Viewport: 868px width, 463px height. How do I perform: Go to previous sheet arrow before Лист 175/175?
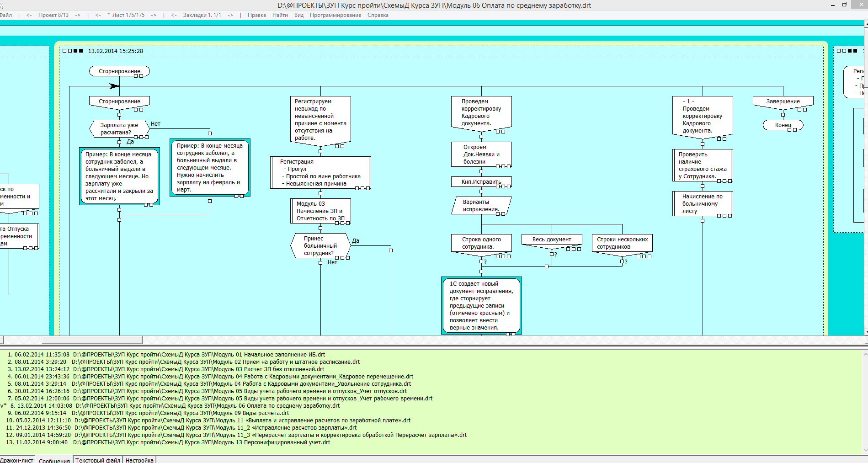[x=98, y=15]
